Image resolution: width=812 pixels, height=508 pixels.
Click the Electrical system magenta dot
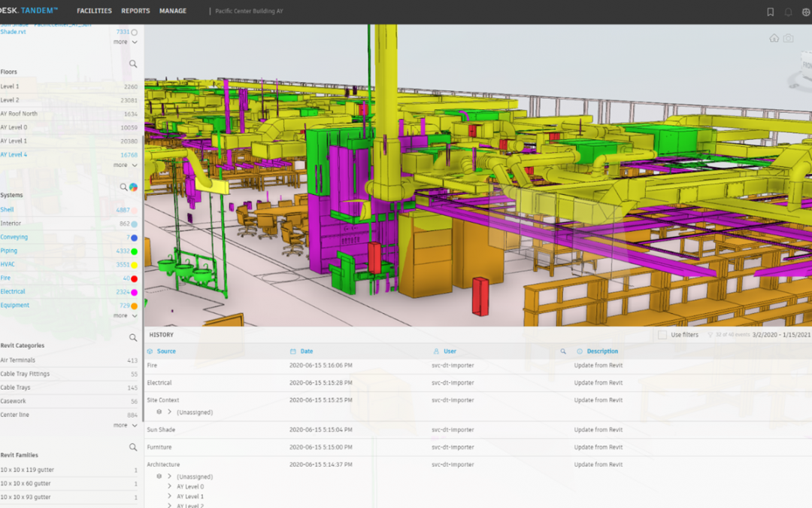[134, 292]
